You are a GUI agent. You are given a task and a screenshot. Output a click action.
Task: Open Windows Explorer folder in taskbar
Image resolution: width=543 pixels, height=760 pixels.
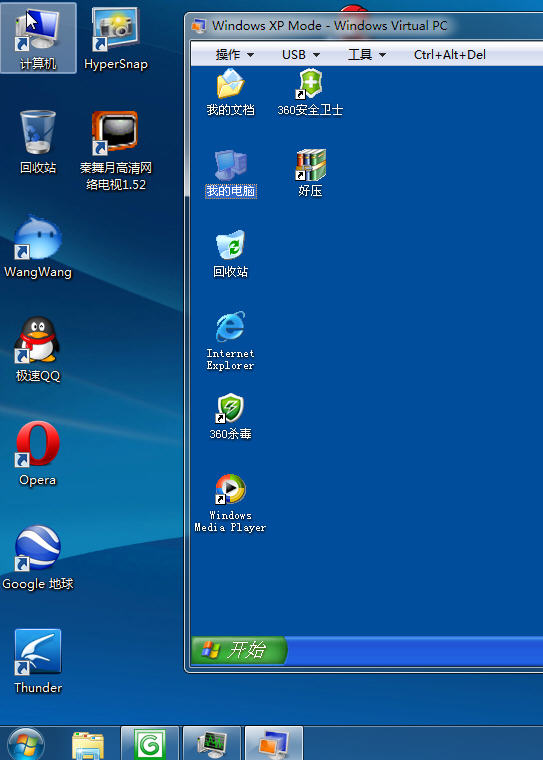click(88, 744)
